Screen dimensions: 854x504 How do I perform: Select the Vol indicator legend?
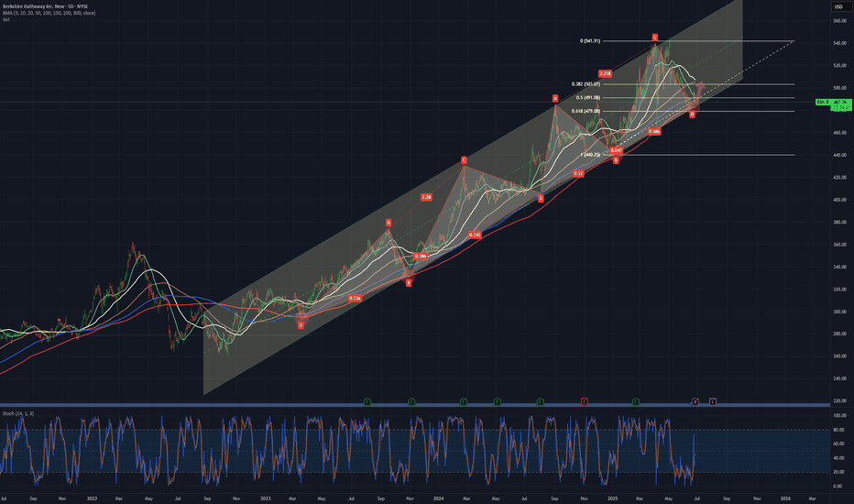tap(5, 19)
